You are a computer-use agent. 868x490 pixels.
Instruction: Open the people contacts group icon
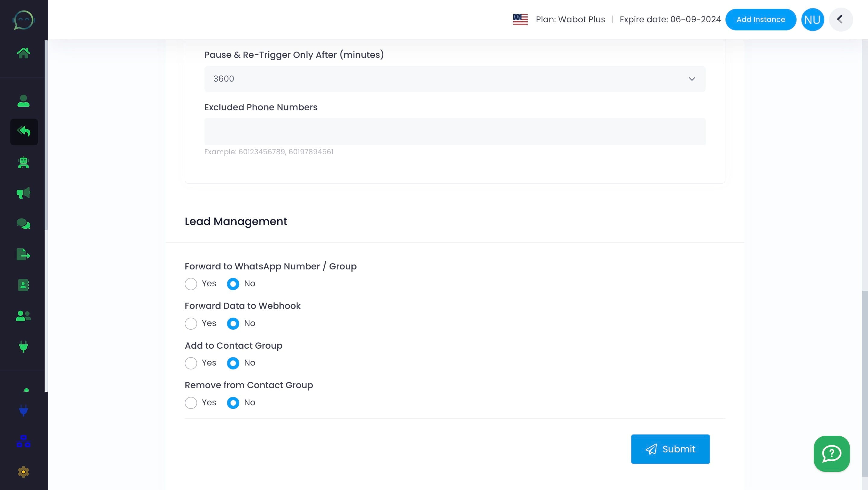coord(23,316)
